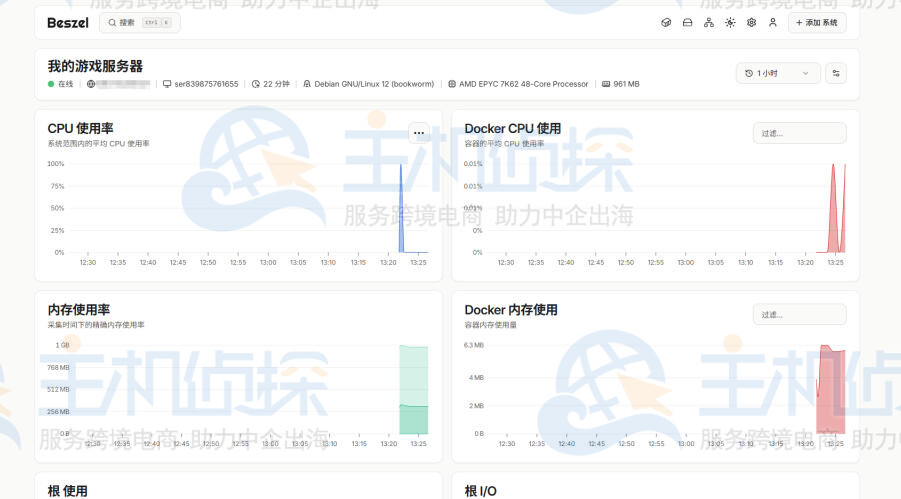
Task: Click the clock icon before 22 分钟
Action: [256, 84]
